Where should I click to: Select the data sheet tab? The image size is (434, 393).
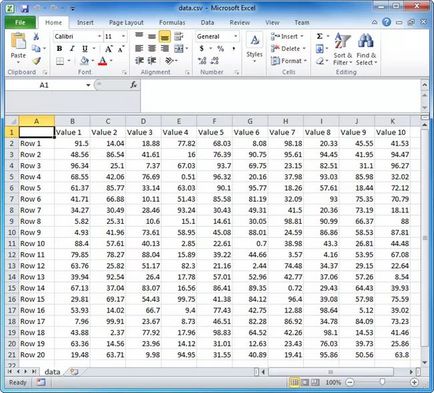point(52,372)
